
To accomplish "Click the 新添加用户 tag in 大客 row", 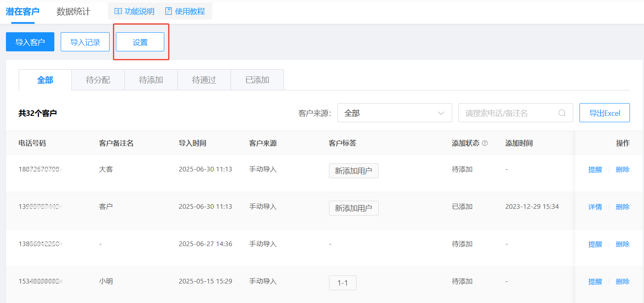I will [x=354, y=171].
